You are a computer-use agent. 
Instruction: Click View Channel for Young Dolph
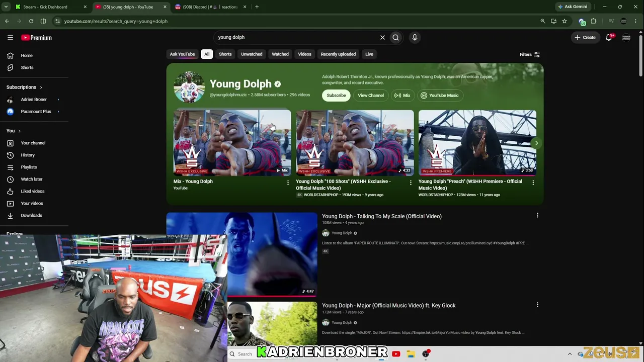[371, 96]
